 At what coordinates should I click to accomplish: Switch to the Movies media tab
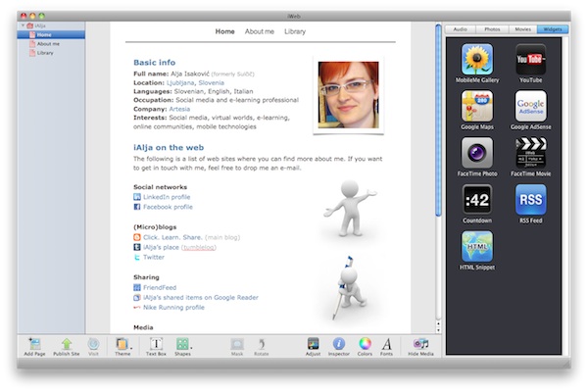[522, 29]
